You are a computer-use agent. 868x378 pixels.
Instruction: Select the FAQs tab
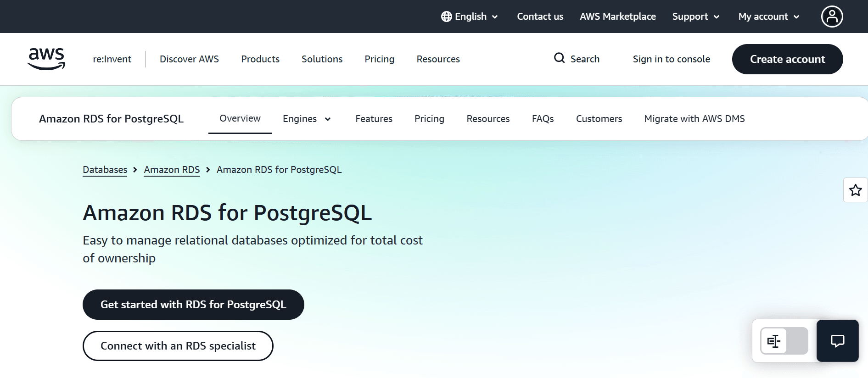[543, 119]
